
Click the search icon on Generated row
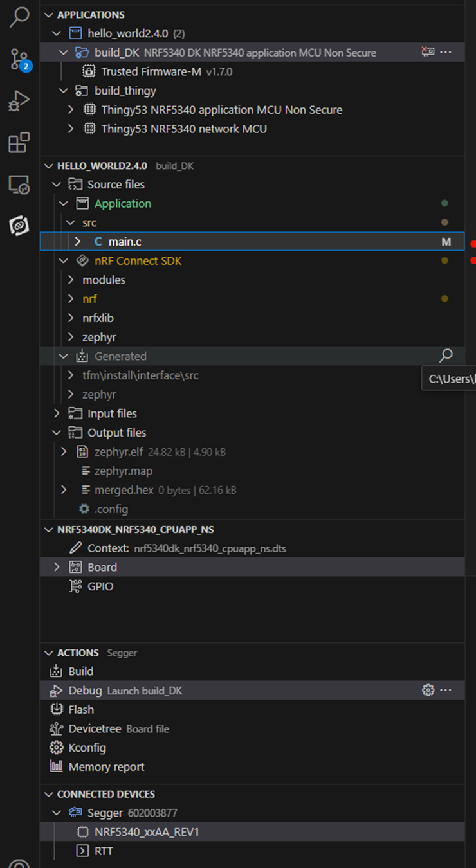pyautogui.click(x=446, y=356)
